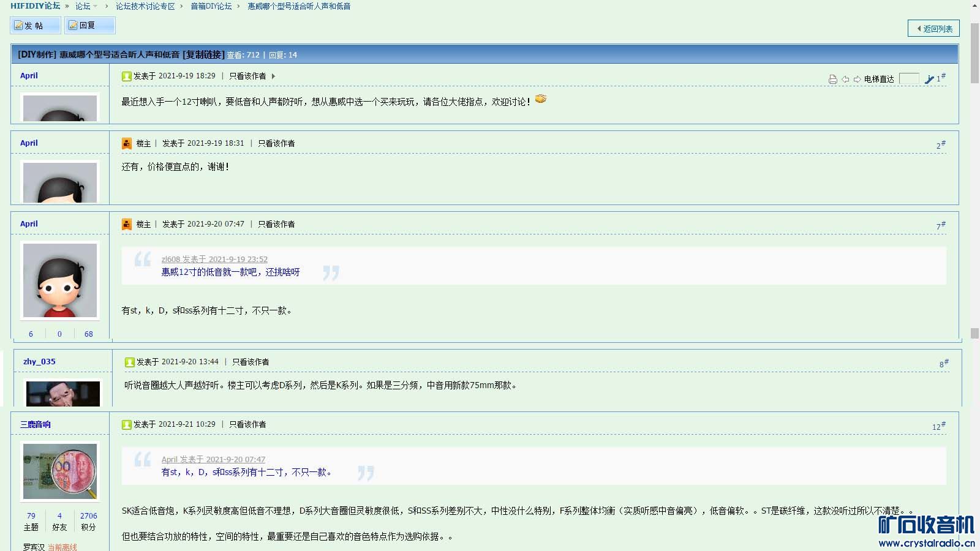Click April's 68 points count

[x=89, y=334]
